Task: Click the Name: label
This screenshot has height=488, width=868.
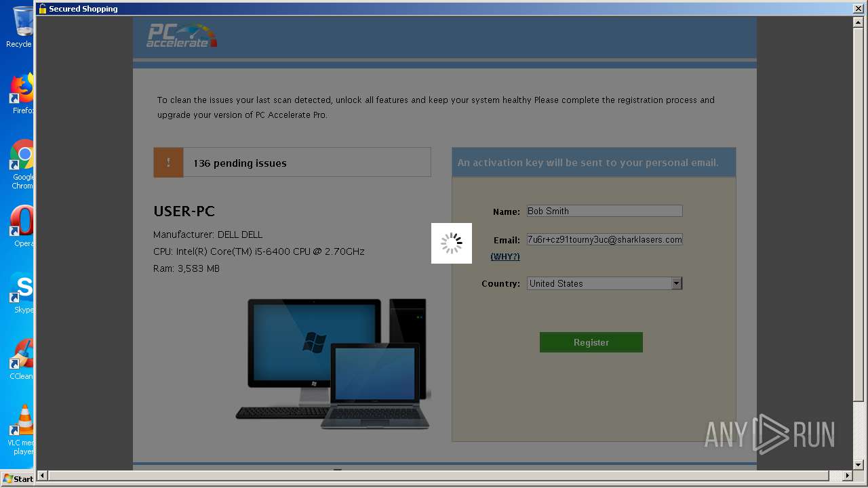Action: [x=507, y=211]
